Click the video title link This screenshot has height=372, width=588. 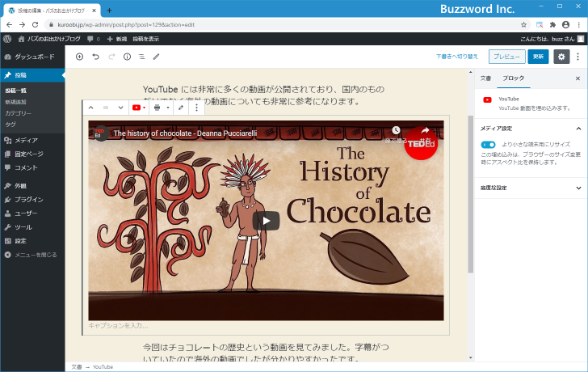[185, 133]
